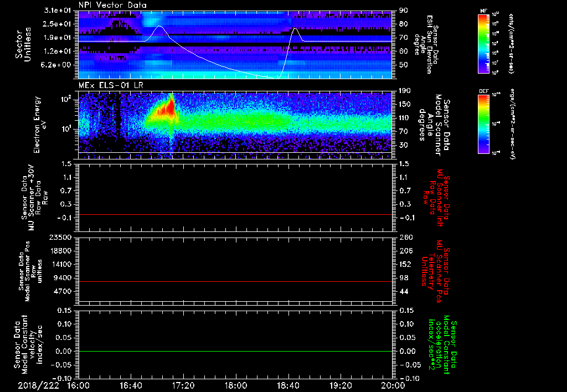Click the 'NF' label above the color bar
Image resolution: width=567 pixels, height=392 pixels.
coord(483,11)
